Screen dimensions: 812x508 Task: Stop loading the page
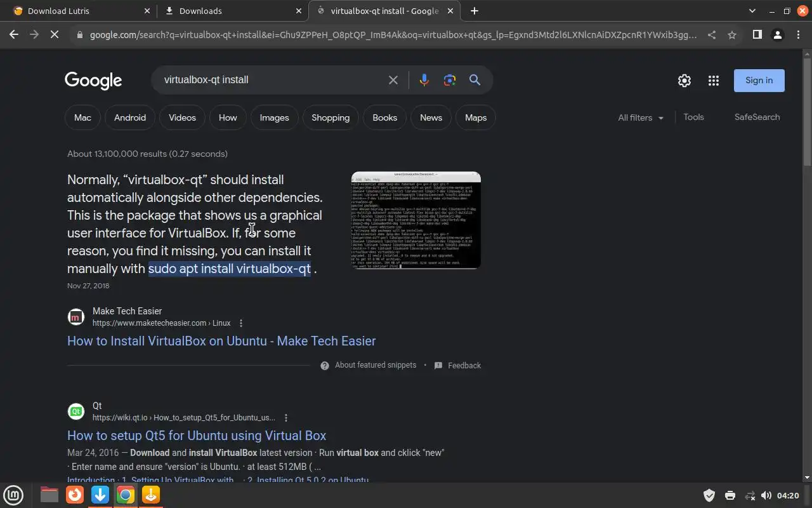pos(55,35)
